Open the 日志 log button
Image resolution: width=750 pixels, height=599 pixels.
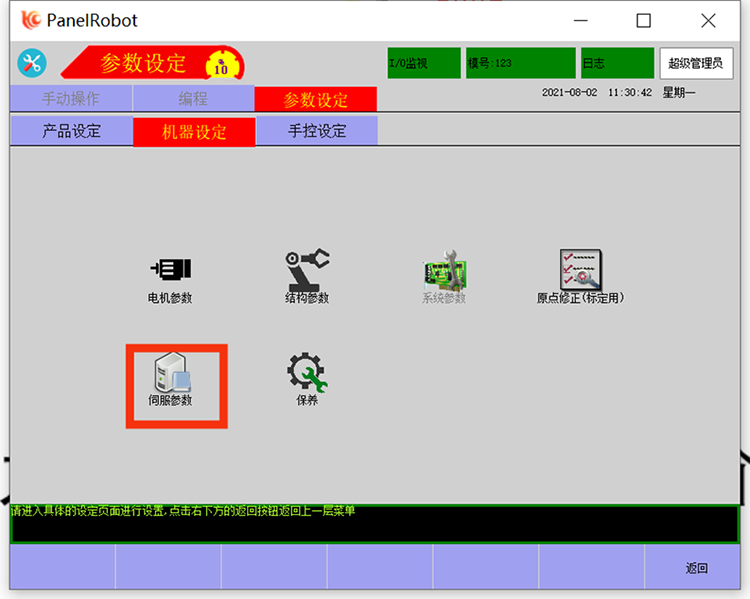(617, 63)
